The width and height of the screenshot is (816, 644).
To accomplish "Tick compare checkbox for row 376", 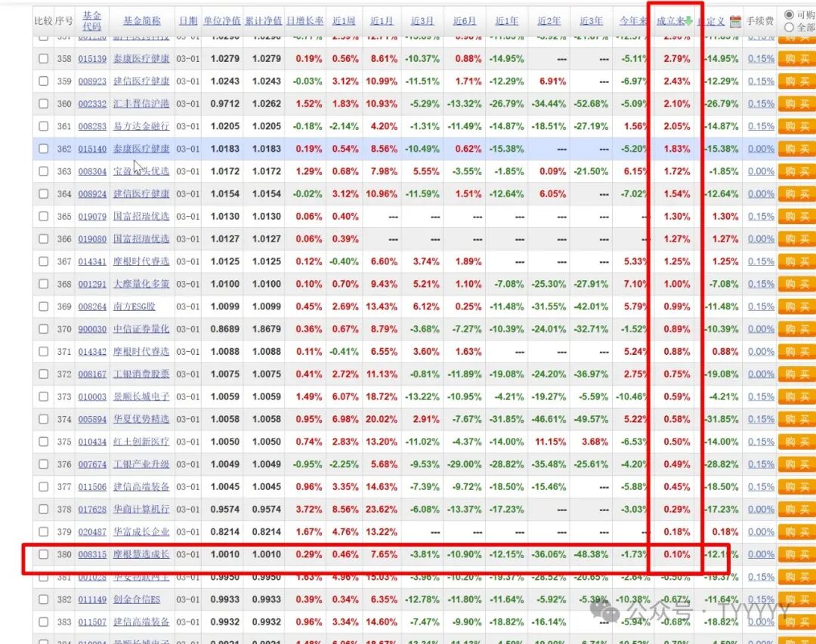I will [44, 464].
